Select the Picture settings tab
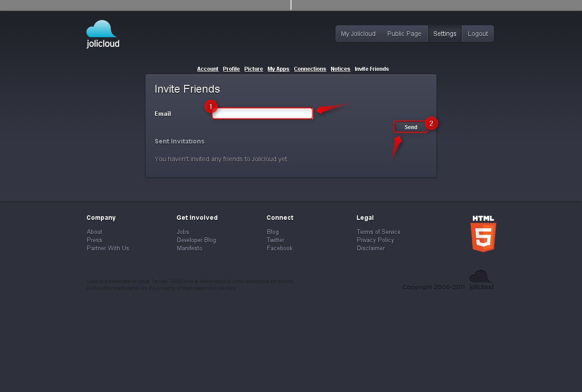Image resolution: width=582 pixels, height=392 pixels. [x=253, y=69]
